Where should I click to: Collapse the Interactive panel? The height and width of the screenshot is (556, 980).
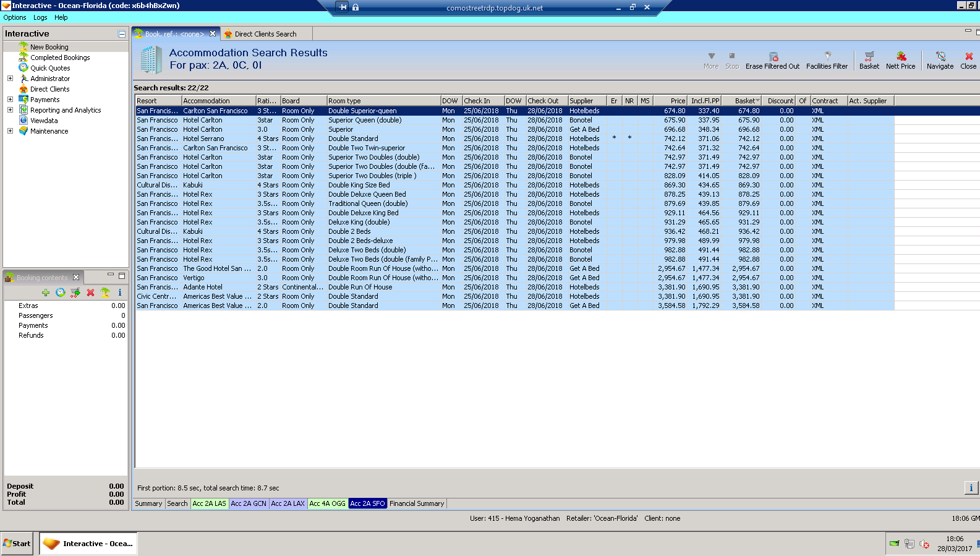point(122,34)
